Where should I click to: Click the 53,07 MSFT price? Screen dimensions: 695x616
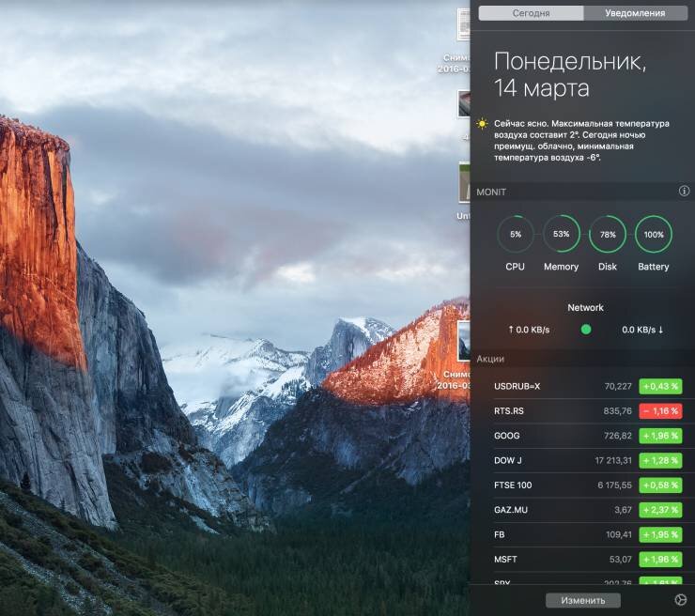click(x=621, y=560)
